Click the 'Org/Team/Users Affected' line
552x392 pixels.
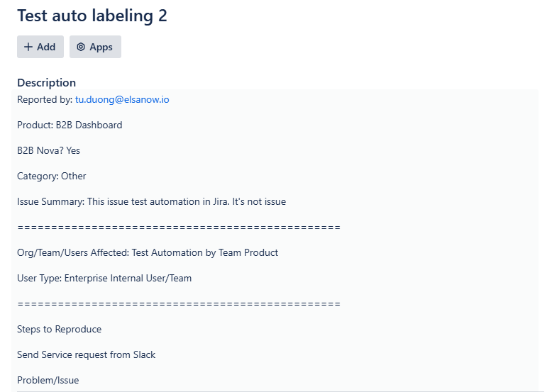[x=148, y=253]
